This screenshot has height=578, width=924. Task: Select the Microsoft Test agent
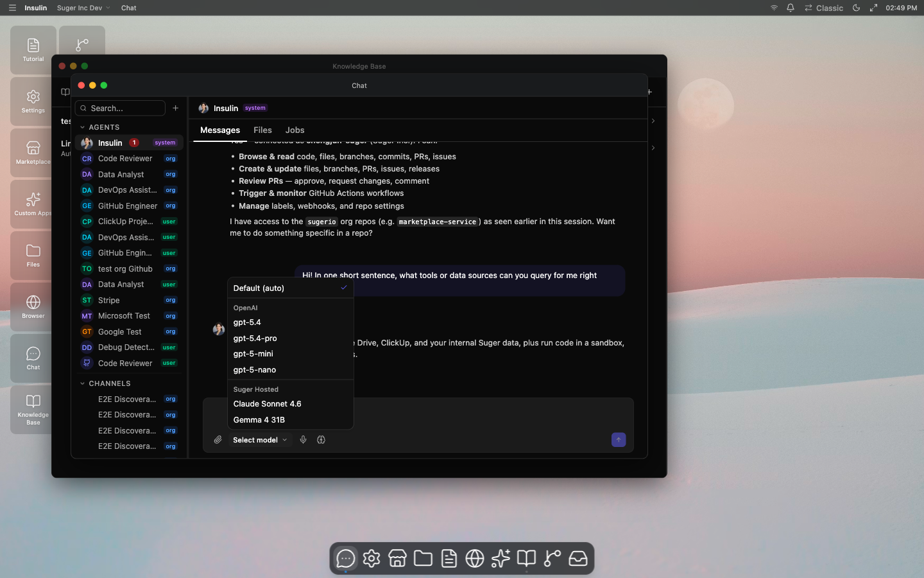coord(129,316)
